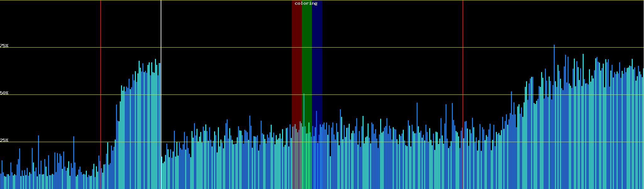Select the green band under coloring
The width and height of the screenshot is (644, 189).
pyautogui.click(x=307, y=94)
